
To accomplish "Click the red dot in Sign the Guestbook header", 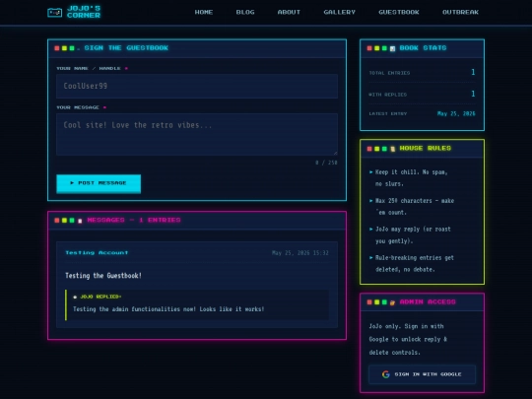I will [x=57, y=48].
